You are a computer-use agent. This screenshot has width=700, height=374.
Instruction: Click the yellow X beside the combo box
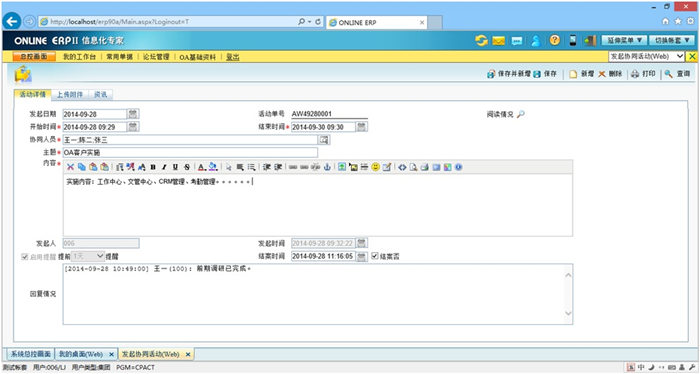692,56
